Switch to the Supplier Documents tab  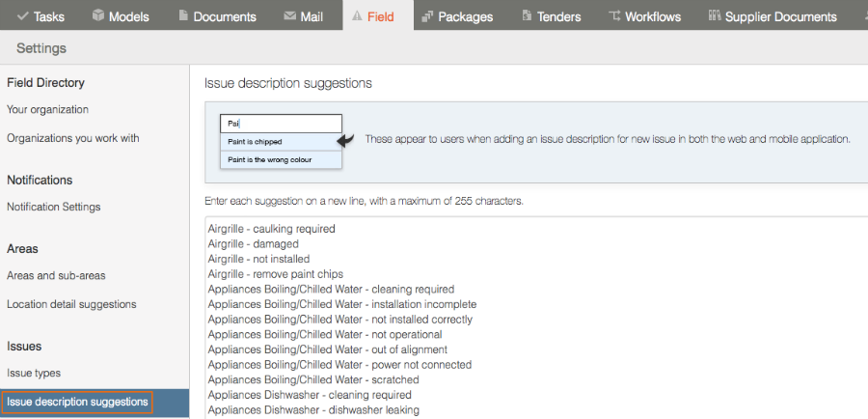[773, 15]
